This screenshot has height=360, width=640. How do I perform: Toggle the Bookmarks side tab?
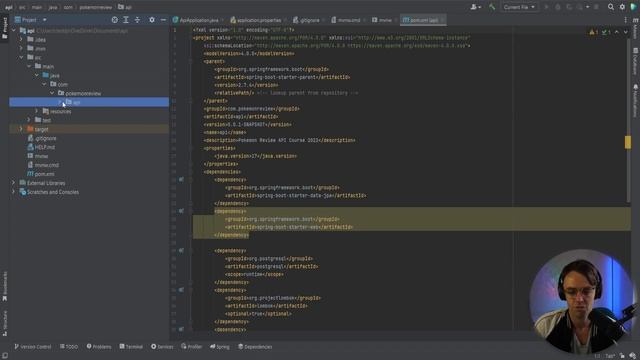pyautogui.click(x=4, y=286)
